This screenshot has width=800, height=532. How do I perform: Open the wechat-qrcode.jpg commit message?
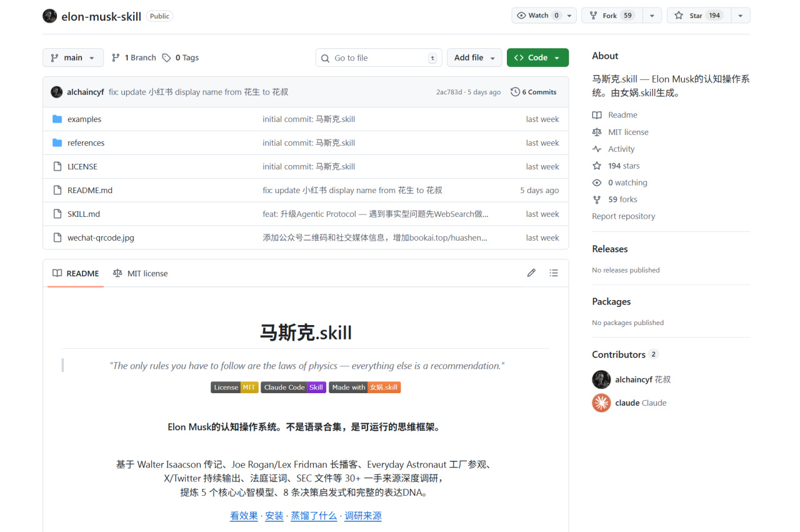(375, 238)
